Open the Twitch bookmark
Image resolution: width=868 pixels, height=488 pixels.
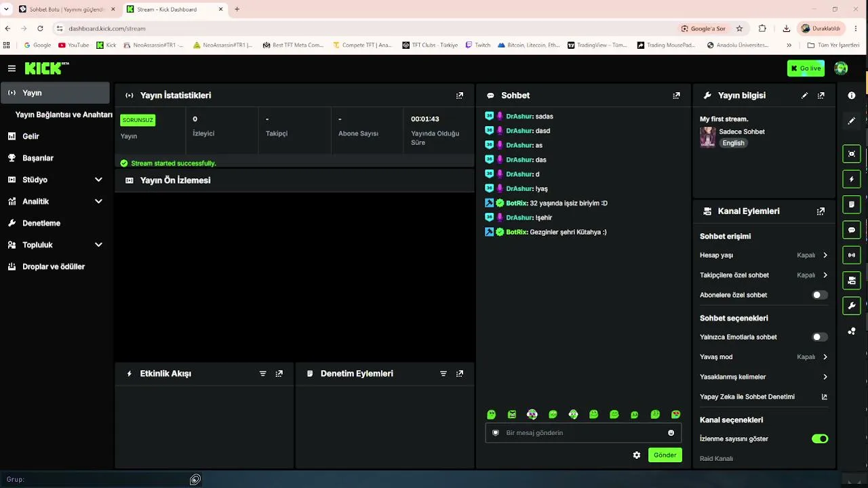[478, 45]
